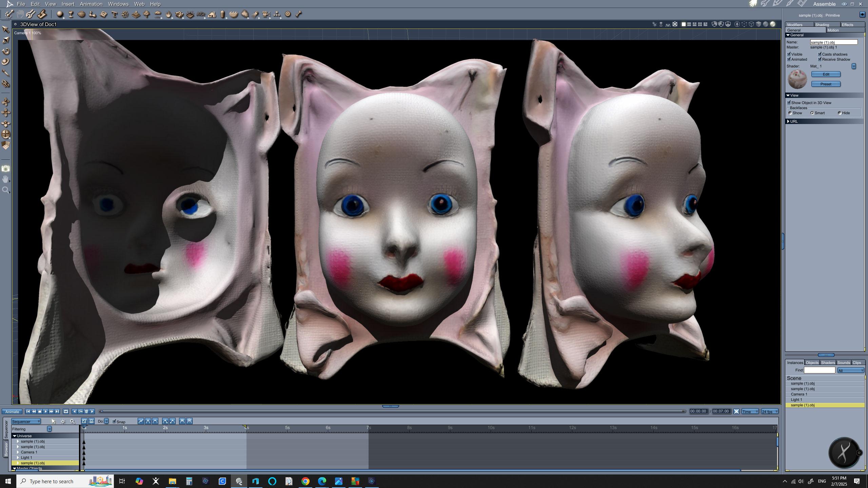The width and height of the screenshot is (868, 488).
Task: Expand the URL section
Action: pyautogui.click(x=788, y=121)
